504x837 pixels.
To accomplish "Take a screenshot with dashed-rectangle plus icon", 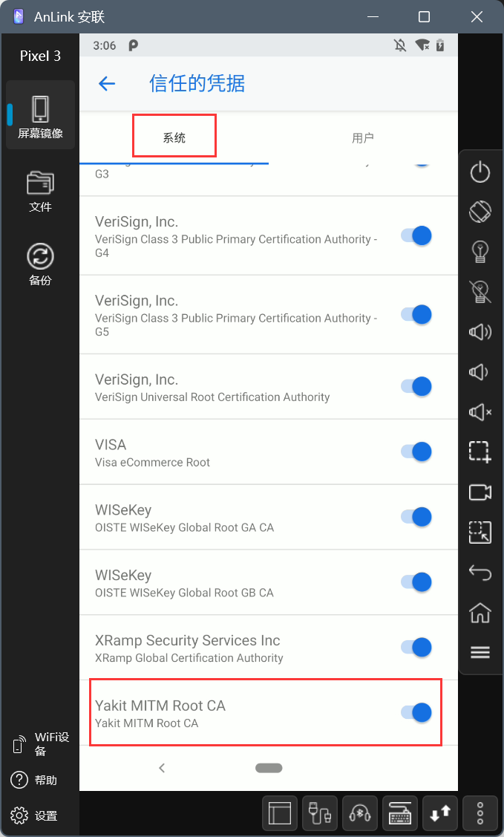I will click(x=480, y=452).
